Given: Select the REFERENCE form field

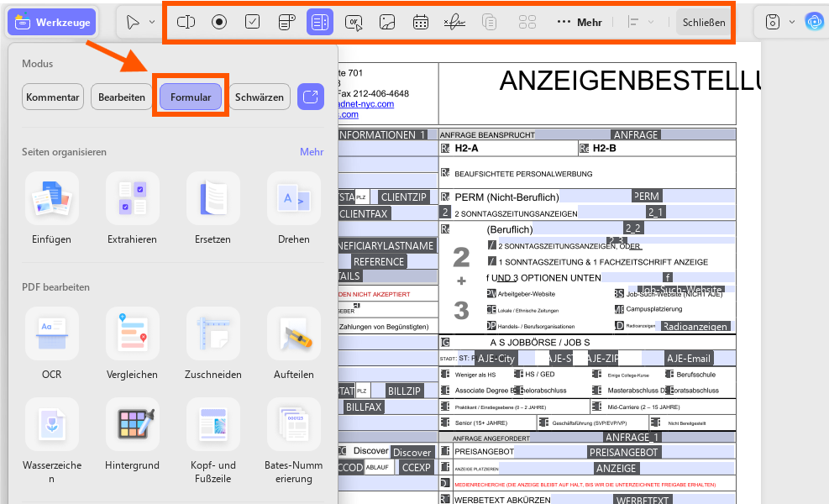Looking at the screenshot, I should [379, 261].
